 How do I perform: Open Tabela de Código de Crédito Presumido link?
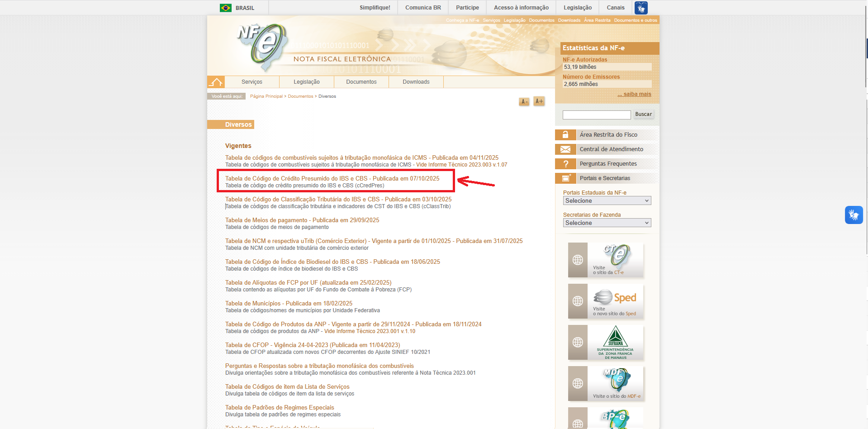[x=332, y=179]
